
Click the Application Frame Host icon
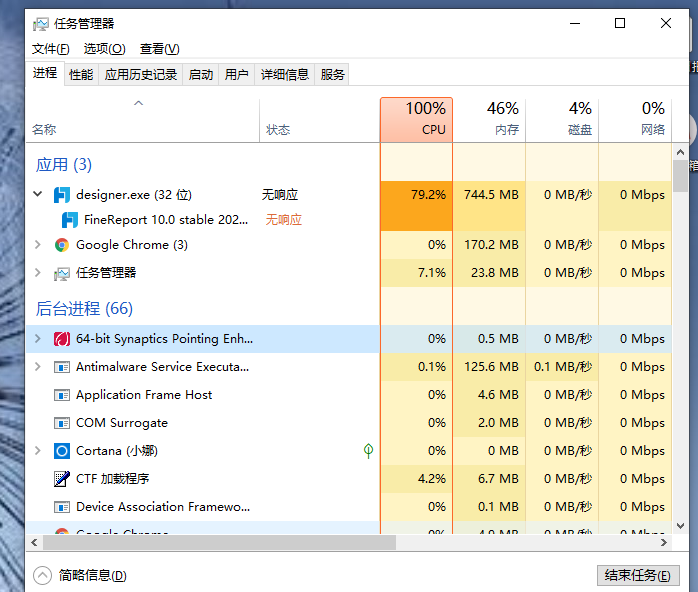[62, 395]
